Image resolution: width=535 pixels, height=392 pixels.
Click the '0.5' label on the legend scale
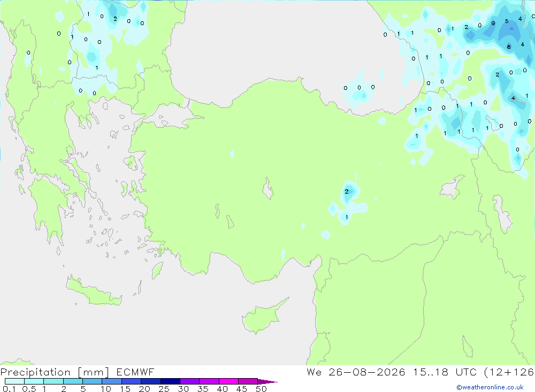[29, 389]
